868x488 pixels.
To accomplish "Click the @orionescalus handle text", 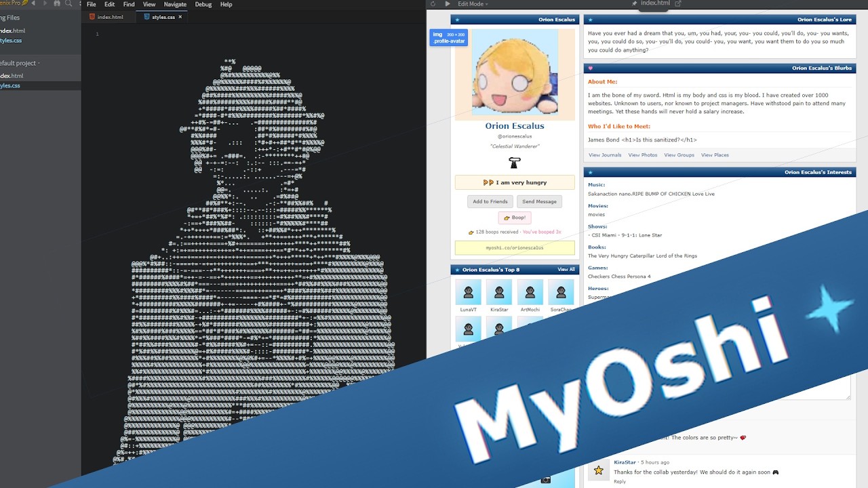I will point(515,136).
